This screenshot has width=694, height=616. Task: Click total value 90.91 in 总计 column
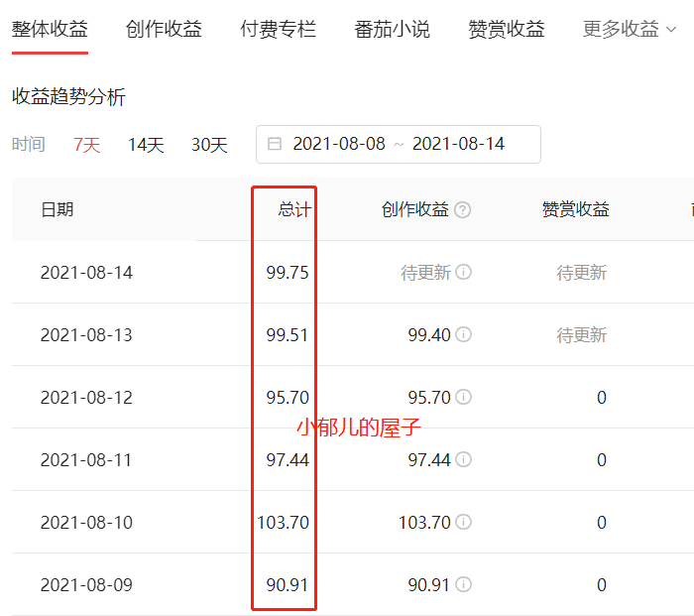point(288,584)
